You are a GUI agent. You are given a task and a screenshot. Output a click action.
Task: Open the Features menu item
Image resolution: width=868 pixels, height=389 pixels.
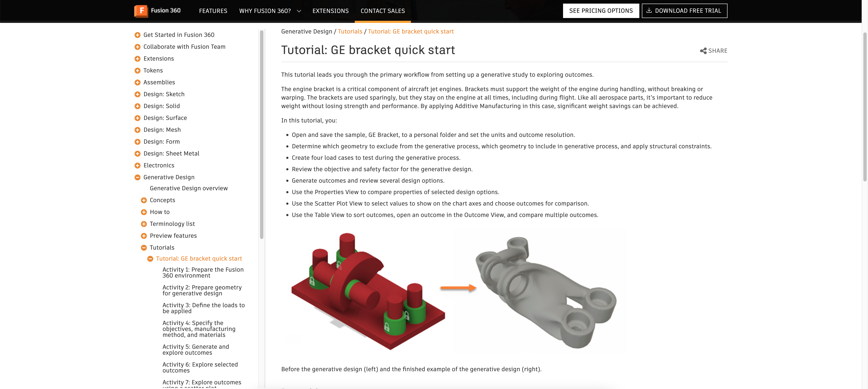[213, 11]
